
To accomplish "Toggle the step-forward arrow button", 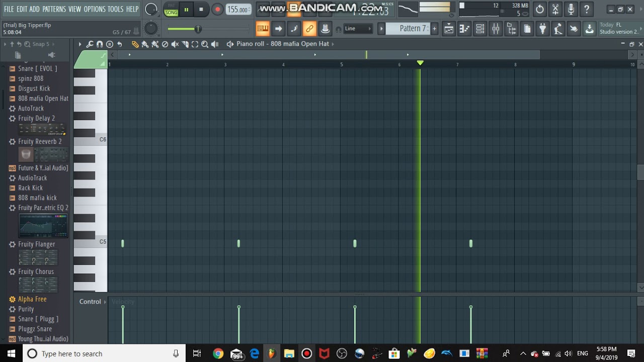I will (278, 29).
